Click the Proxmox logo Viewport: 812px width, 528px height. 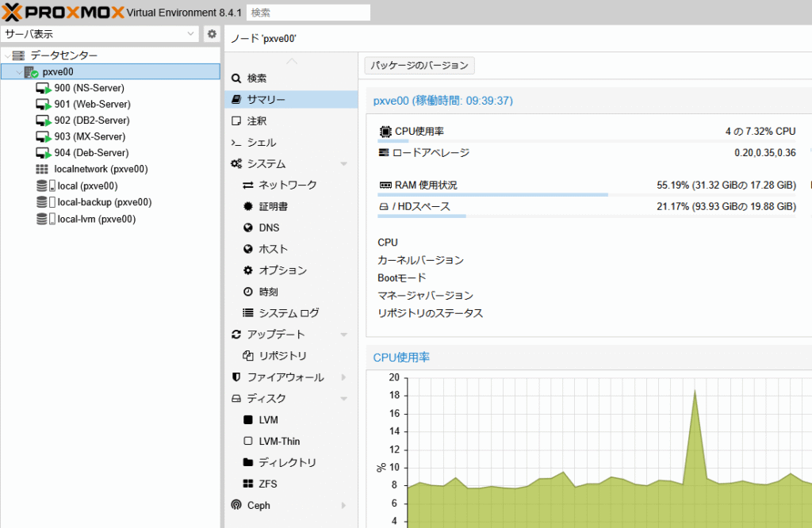pos(63,12)
